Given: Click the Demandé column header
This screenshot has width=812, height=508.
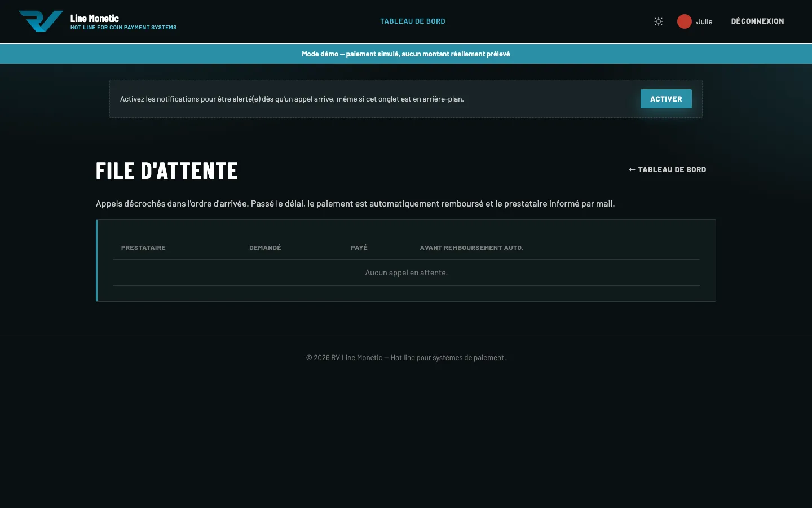Looking at the screenshot, I should pyautogui.click(x=265, y=248).
